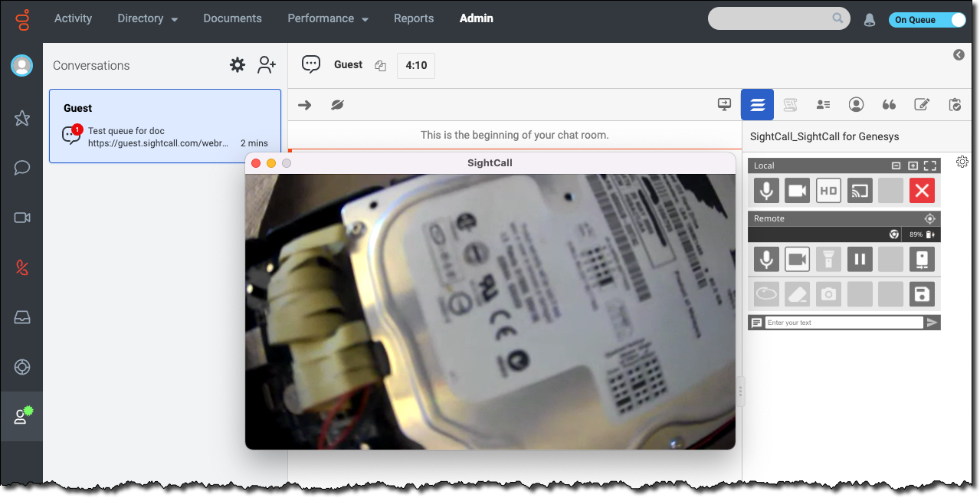Image resolution: width=980 pixels, height=498 pixels.
Task: Select the eraser tool
Action: pyautogui.click(x=798, y=293)
